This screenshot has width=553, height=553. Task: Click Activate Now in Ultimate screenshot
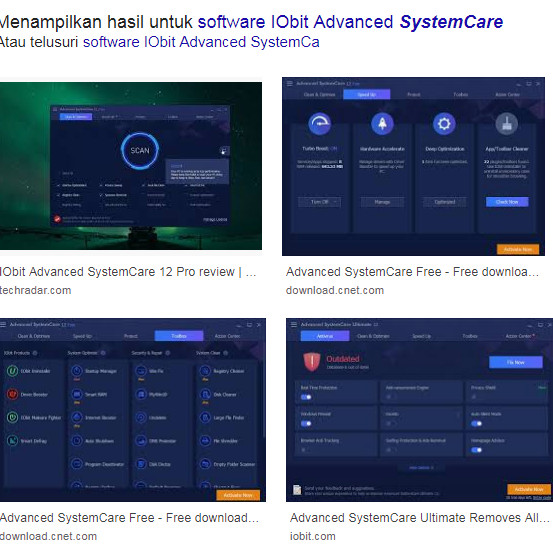[x=529, y=490]
